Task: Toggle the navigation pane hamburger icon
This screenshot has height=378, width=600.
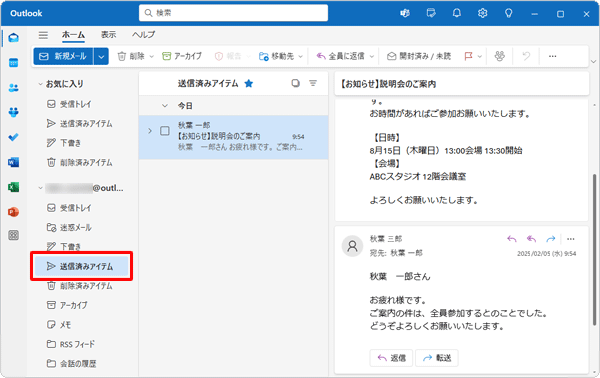Action: tap(43, 35)
